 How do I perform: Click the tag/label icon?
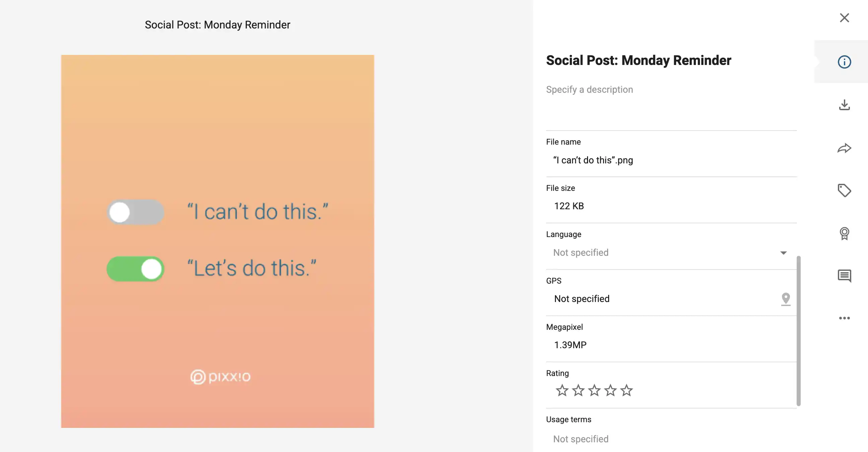(844, 190)
